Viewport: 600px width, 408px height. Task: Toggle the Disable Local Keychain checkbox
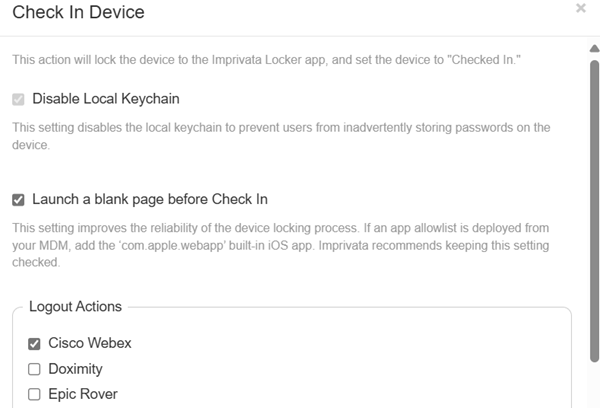pyautogui.click(x=19, y=99)
